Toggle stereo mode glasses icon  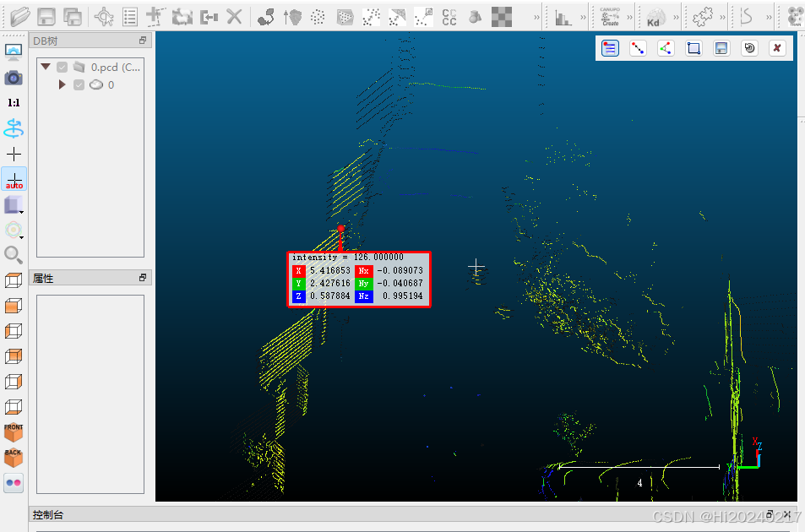[x=14, y=483]
